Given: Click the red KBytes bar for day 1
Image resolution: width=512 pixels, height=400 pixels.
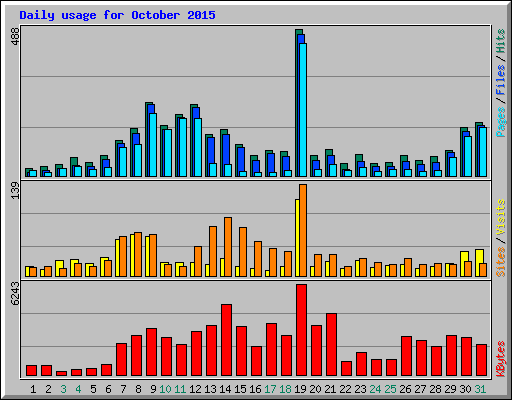Looking at the screenshot, I should (31, 371).
